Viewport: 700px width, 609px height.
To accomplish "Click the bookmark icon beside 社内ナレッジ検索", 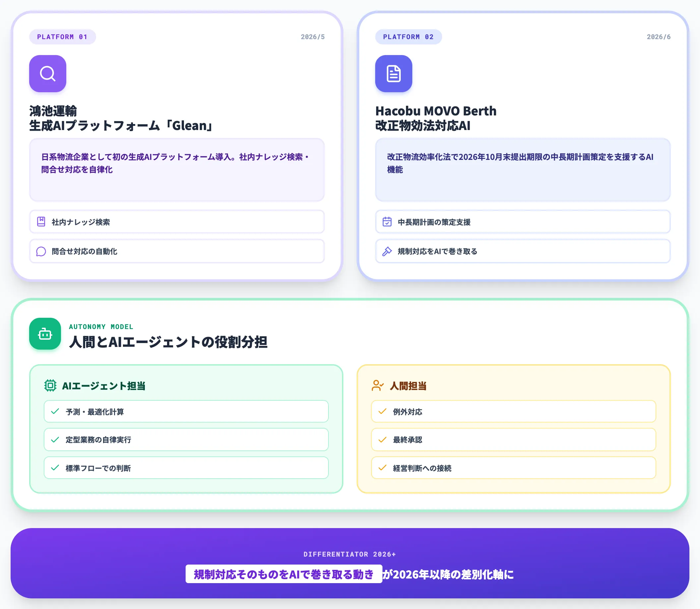I will pos(41,222).
